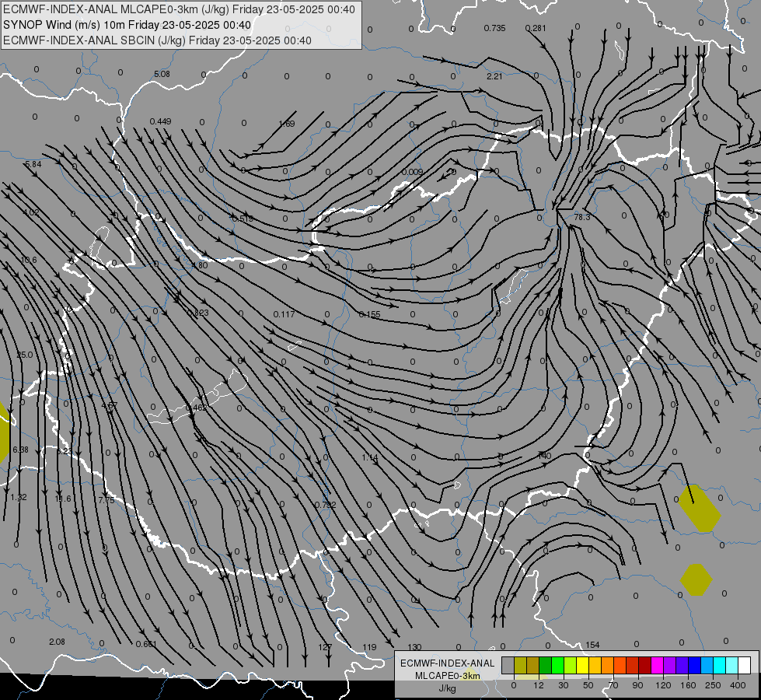Viewport: 761px width, 700px height.
Task: Select the map value 0.117
Action: tap(284, 314)
